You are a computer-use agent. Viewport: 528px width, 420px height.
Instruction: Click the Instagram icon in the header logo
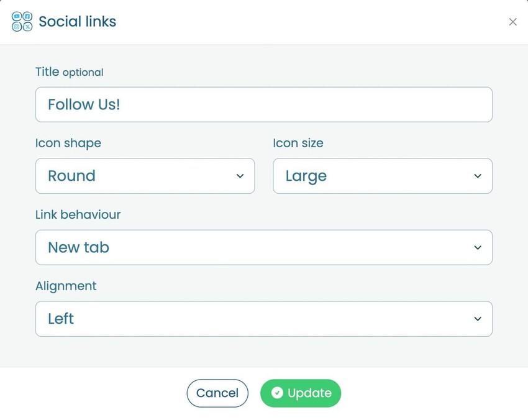point(17,26)
